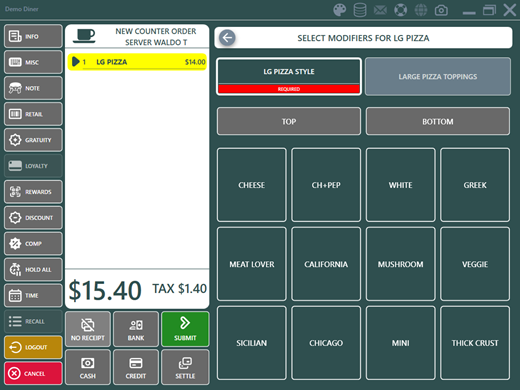Submit the order with green button

pos(185,329)
